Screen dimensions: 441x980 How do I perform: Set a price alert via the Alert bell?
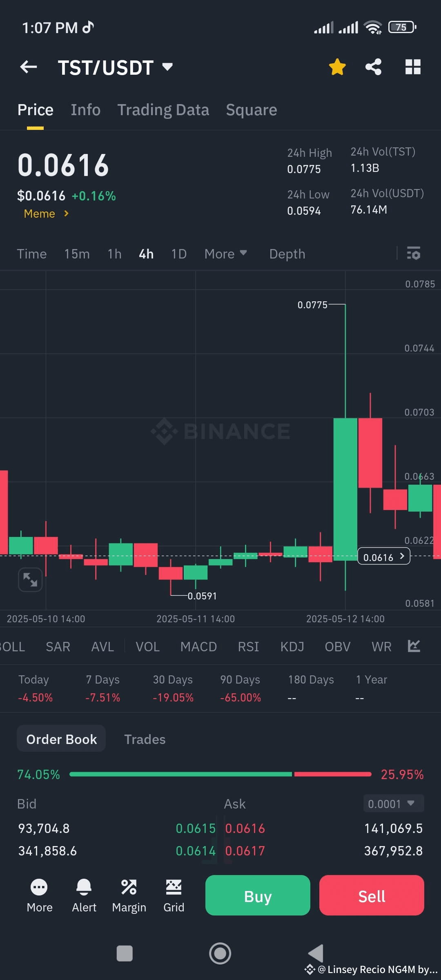click(84, 896)
